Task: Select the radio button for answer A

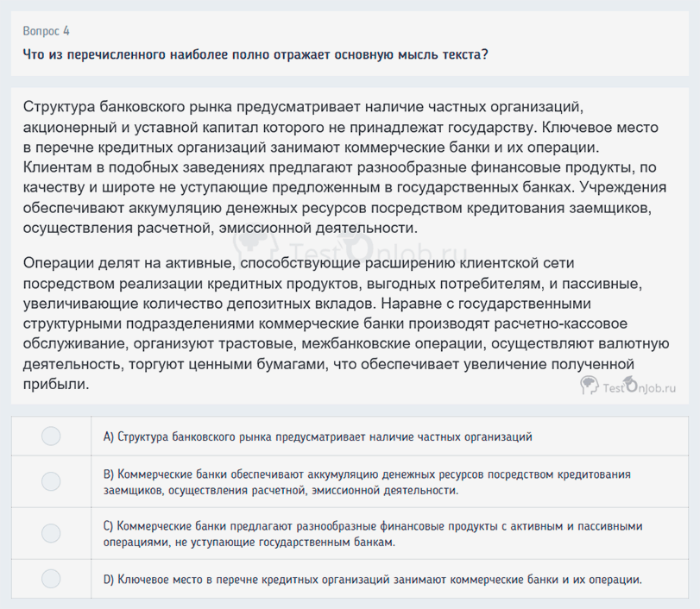Action: click(x=50, y=436)
